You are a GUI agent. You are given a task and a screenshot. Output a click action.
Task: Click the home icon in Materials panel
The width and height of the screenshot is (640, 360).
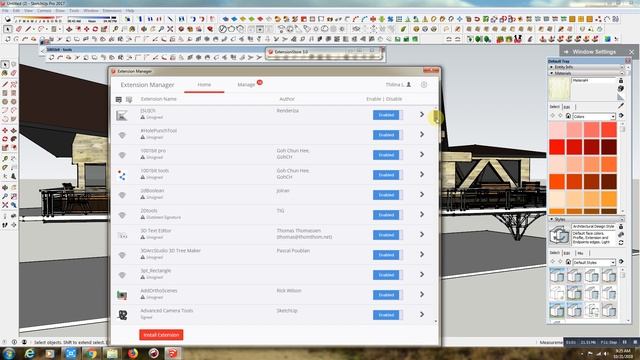pyautogui.click(x=568, y=116)
